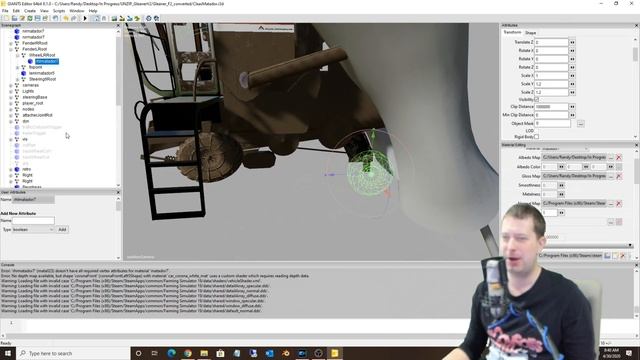Click the green circular-arrow reload toolbar icon
Viewport: 640px width, 360px height.
[x=30, y=18]
